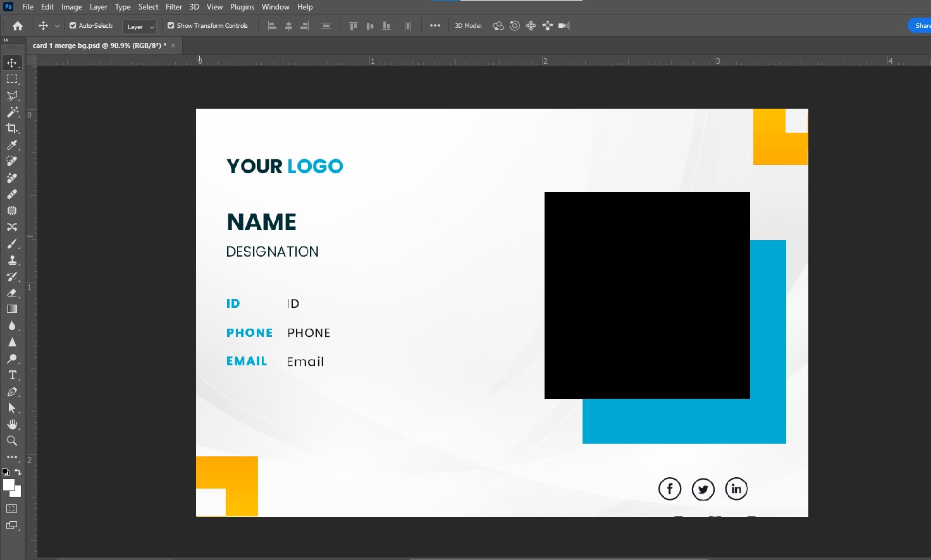Toggle Quick Mask mode
The height and width of the screenshot is (560, 931).
tap(11, 509)
